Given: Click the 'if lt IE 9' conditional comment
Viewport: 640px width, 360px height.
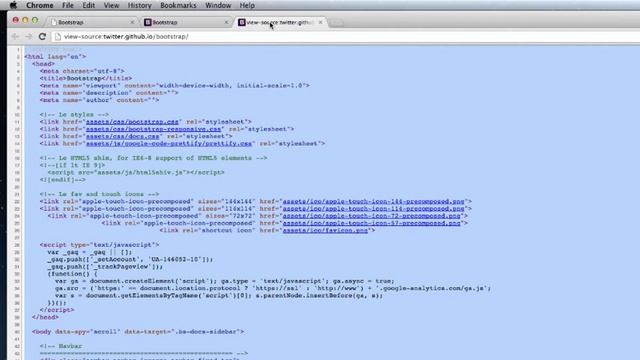Looking at the screenshot, I should (x=72, y=165).
